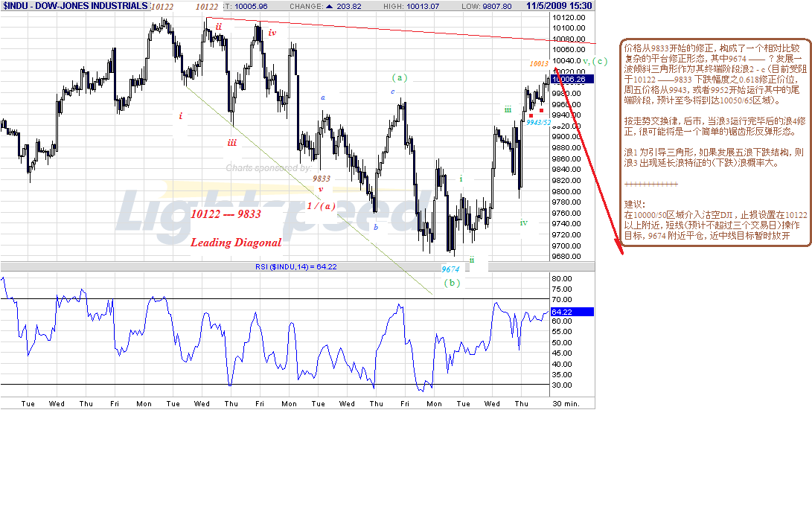The width and height of the screenshot is (812, 529).
Task: Click the "+++++++++++" separator line in the note
Action: click(651, 184)
